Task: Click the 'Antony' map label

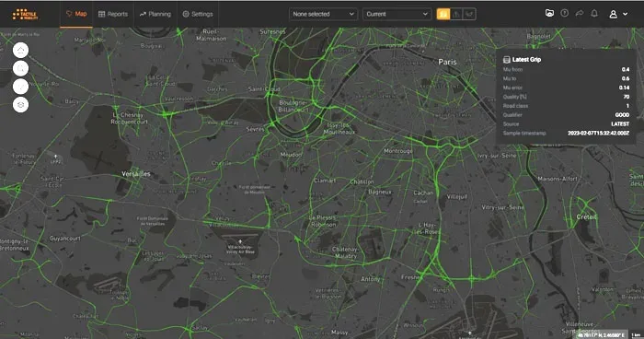Action: tap(370, 279)
